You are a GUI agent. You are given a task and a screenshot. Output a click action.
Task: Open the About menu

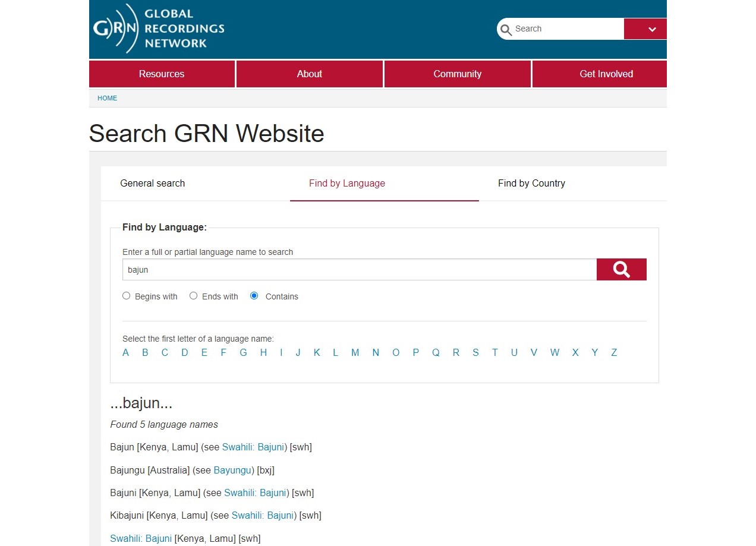click(309, 74)
